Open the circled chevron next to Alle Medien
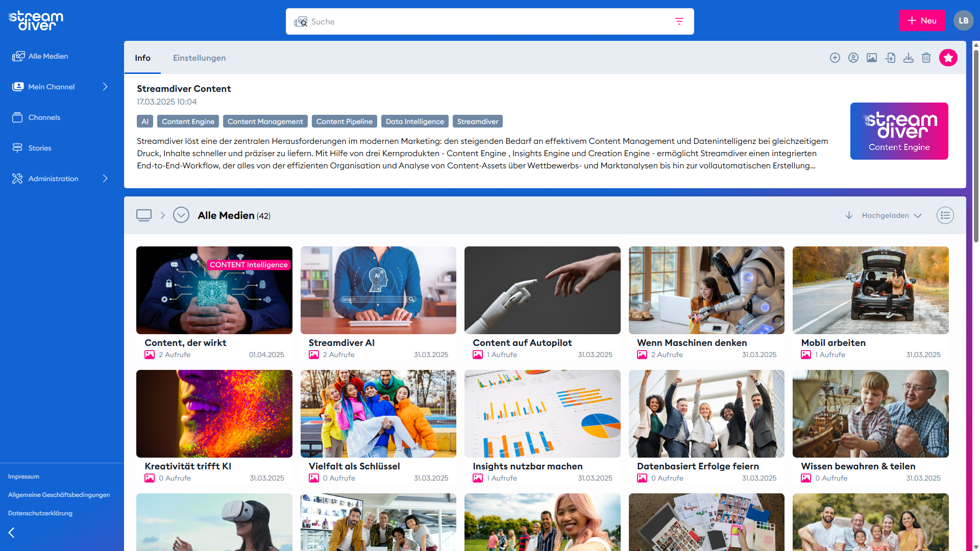The width and height of the screenshot is (980, 551). point(181,215)
